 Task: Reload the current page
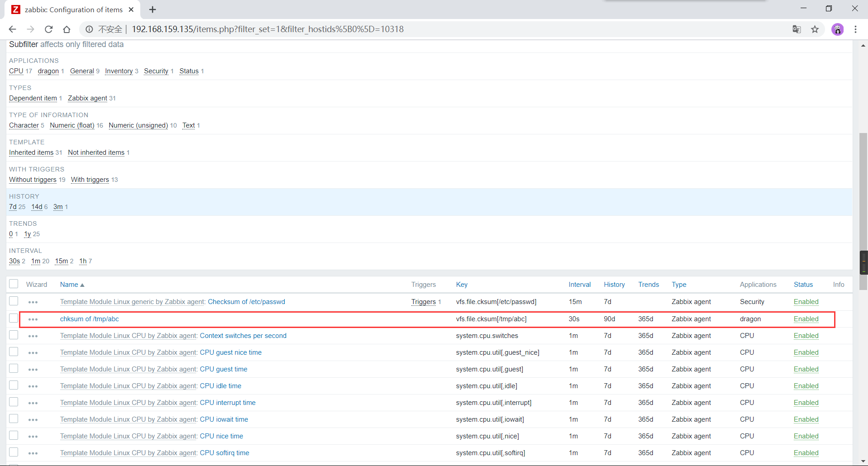tap(48, 29)
